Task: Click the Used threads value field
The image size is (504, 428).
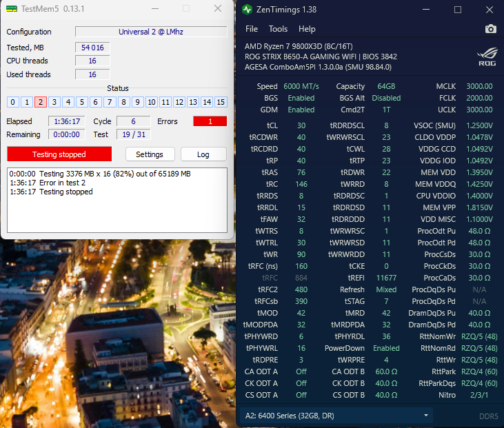Action: pyautogui.click(x=92, y=74)
